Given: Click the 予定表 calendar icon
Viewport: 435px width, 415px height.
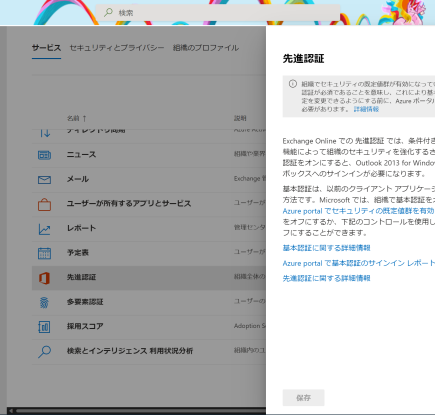Looking at the screenshot, I should 44,253.
